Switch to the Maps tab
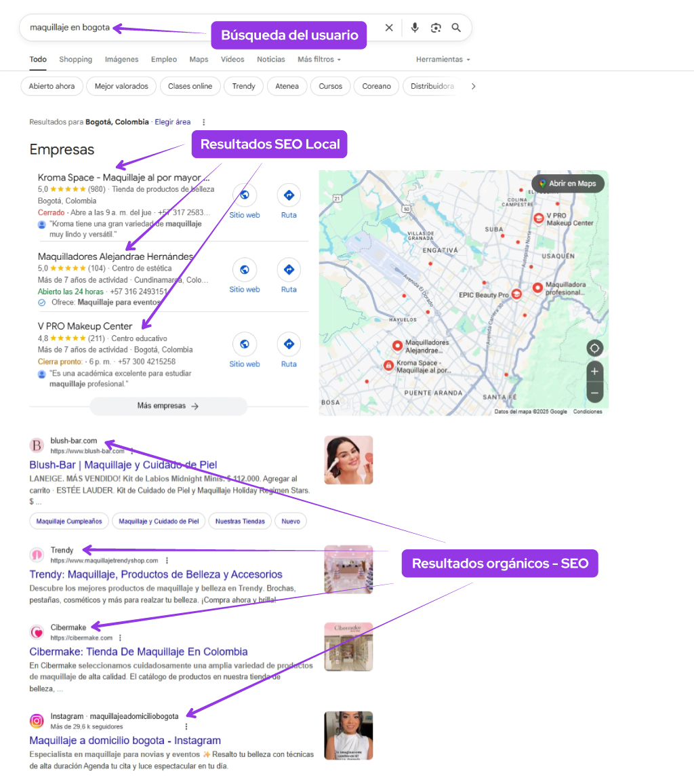The image size is (694, 784). pos(199,60)
